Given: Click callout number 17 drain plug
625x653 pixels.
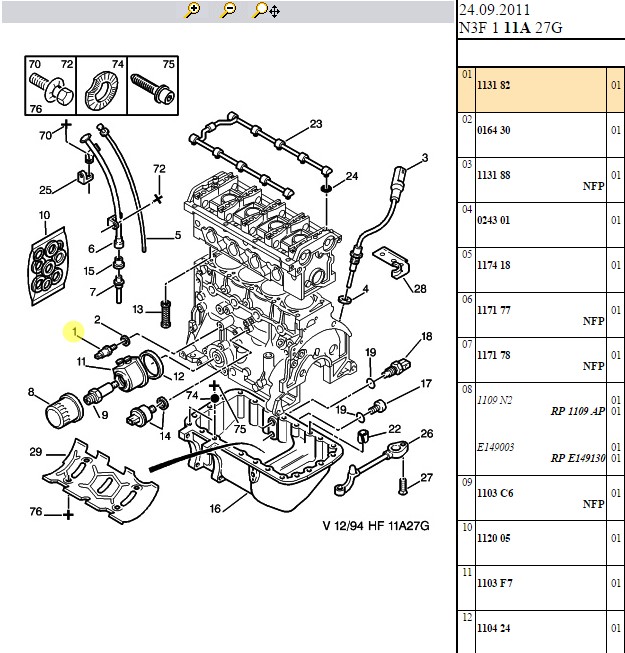Looking at the screenshot, I should point(426,383).
